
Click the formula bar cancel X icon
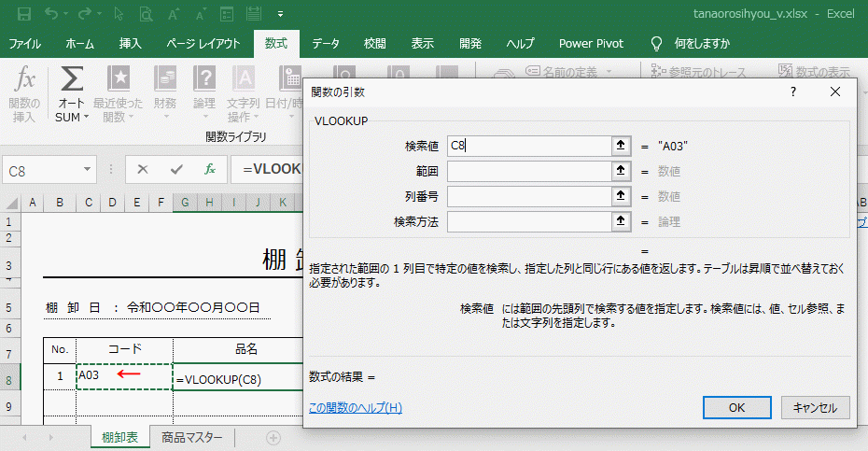click(142, 170)
